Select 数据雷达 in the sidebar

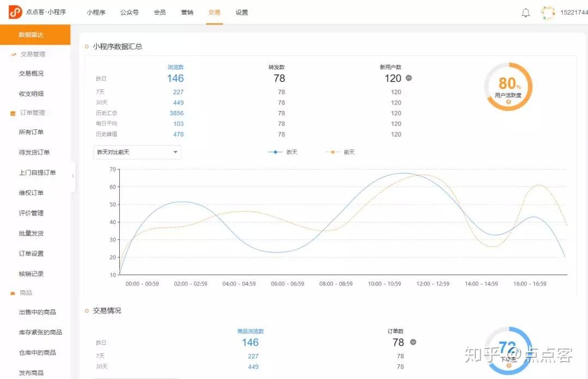point(35,35)
